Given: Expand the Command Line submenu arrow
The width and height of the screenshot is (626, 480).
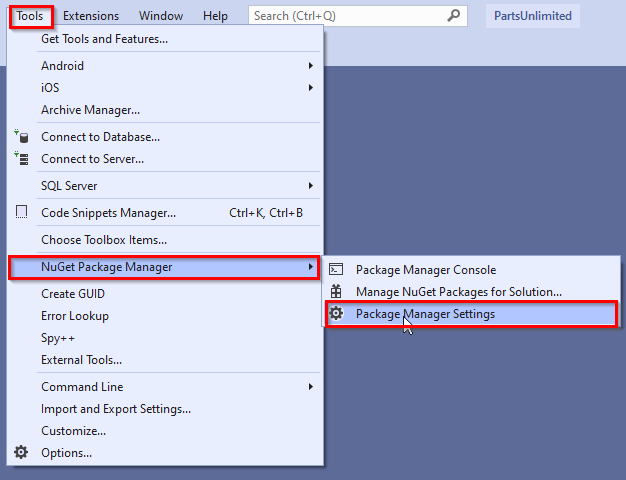Looking at the screenshot, I should coord(311,387).
